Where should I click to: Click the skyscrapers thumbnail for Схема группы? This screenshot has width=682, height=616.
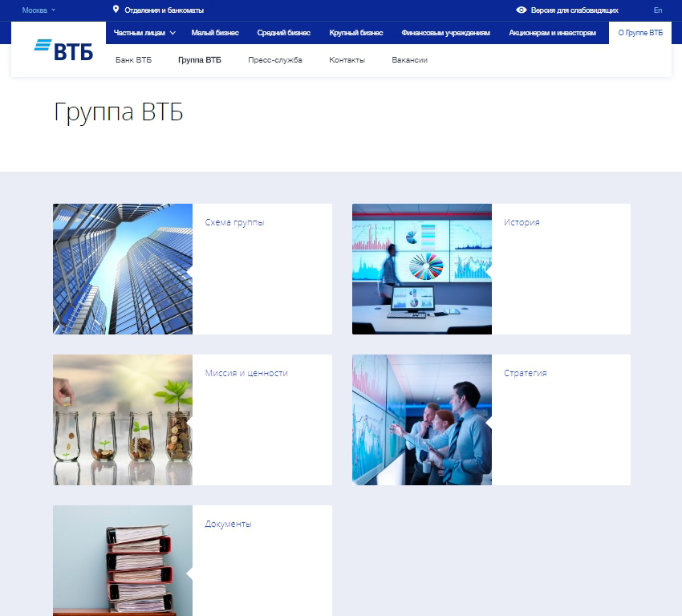point(123,269)
